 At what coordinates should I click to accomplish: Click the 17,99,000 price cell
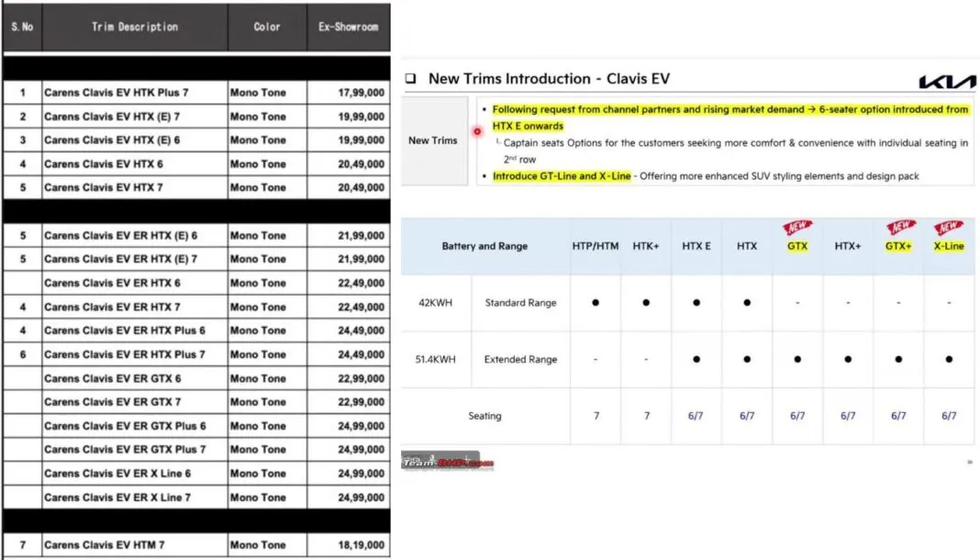tap(348, 93)
